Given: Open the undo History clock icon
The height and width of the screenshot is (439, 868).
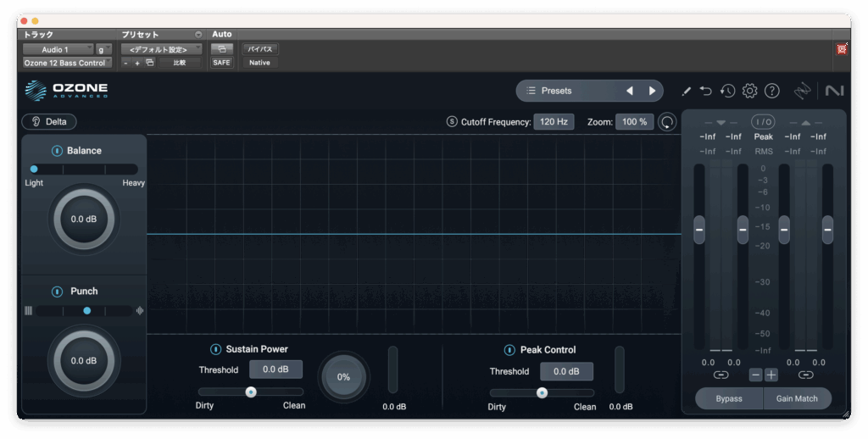Looking at the screenshot, I should (x=727, y=91).
